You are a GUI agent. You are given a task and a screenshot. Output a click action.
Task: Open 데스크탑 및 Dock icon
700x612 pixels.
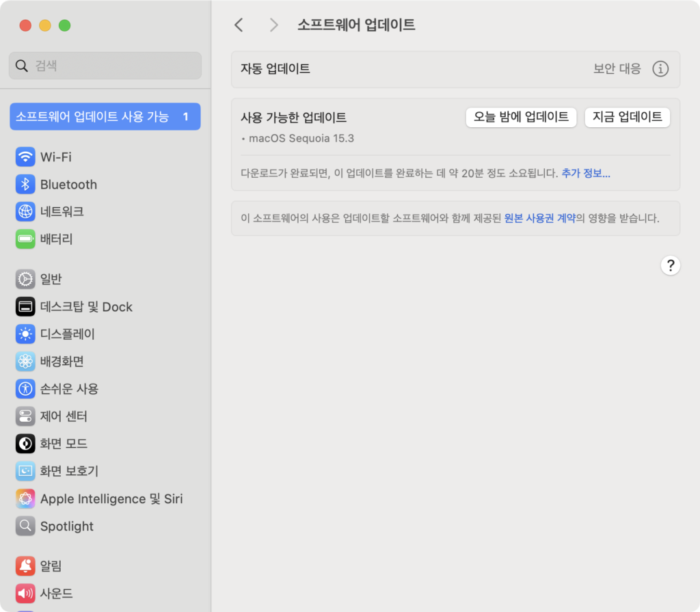click(x=25, y=307)
